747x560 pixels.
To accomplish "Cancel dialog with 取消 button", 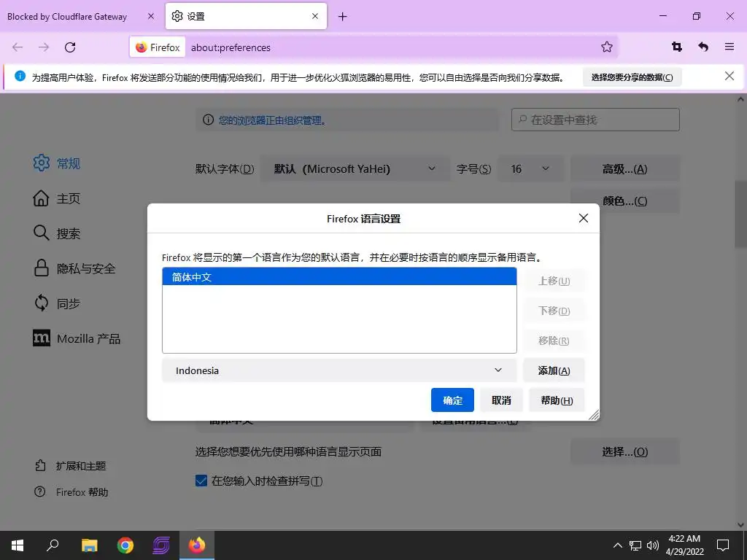I will [x=501, y=400].
